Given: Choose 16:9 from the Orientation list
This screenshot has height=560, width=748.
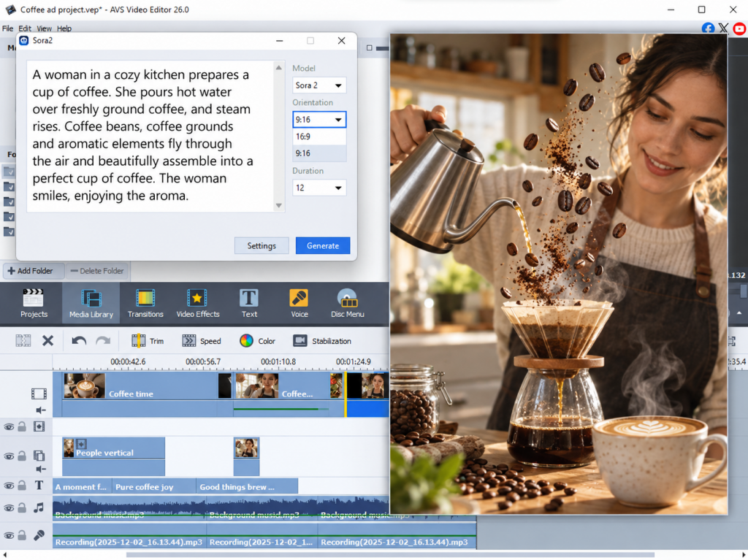Looking at the screenshot, I should coord(319,137).
